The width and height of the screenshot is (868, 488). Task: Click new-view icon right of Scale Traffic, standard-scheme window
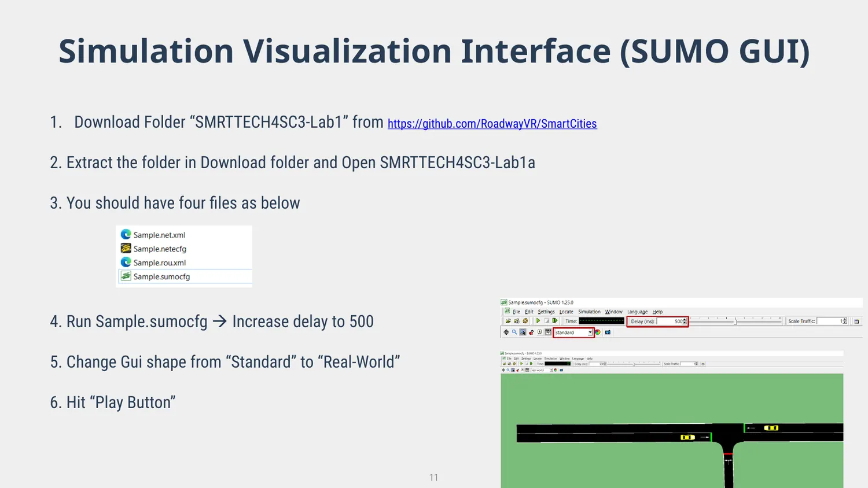(x=857, y=321)
